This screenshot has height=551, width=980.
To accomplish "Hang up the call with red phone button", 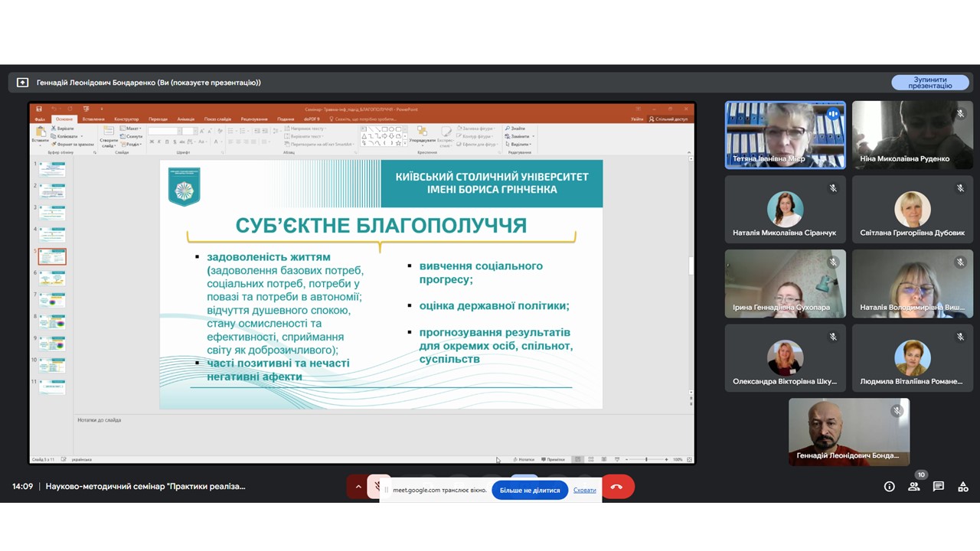I will coord(617,487).
